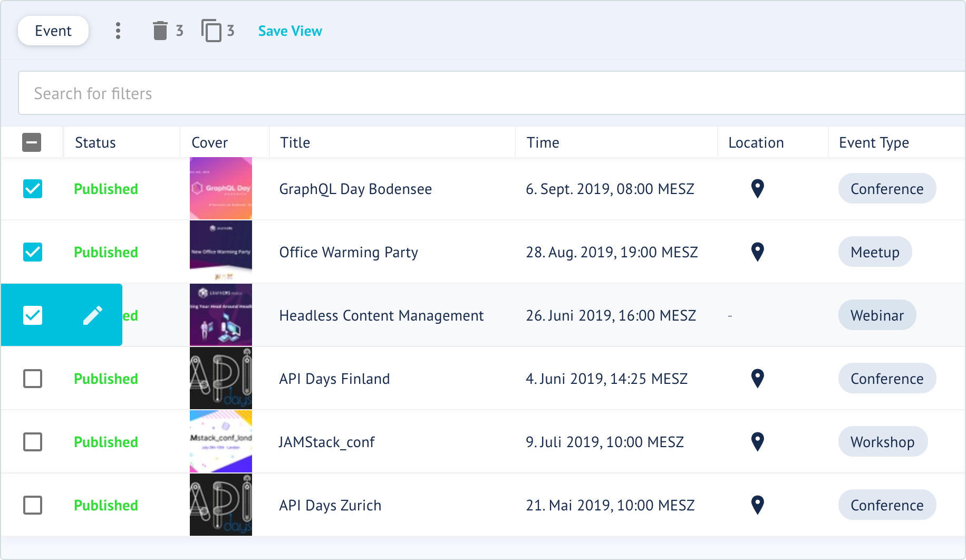Click location pin for JAMStack_conf

[757, 442]
